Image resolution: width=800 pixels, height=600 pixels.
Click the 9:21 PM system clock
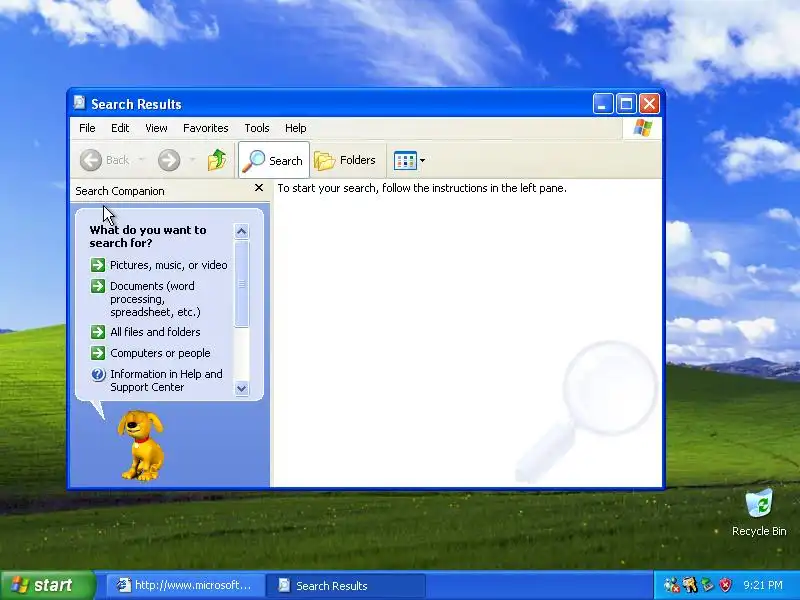click(x=763, y=585)
